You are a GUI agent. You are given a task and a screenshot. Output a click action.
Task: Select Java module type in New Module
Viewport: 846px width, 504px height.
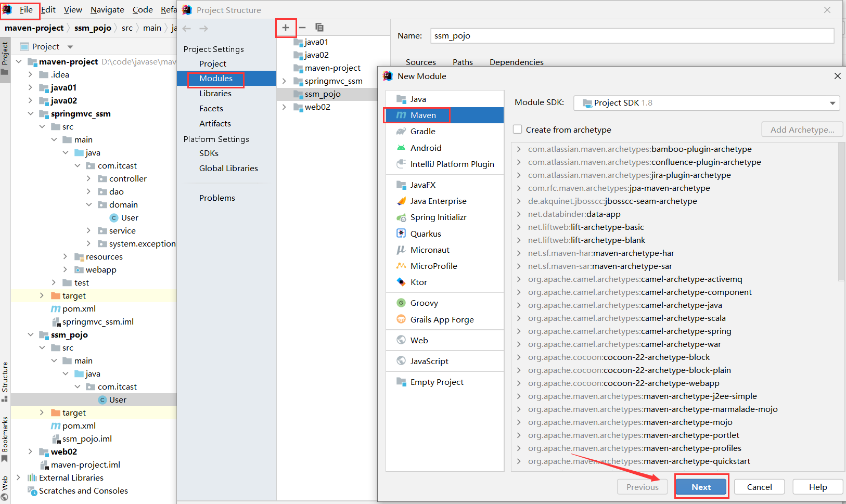[x=445, y=99]
